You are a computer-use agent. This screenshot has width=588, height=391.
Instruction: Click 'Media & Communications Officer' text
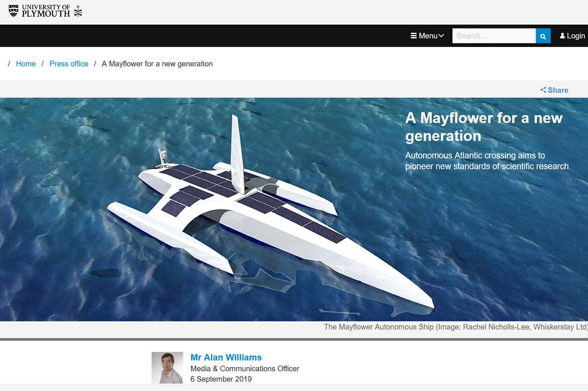245,369
